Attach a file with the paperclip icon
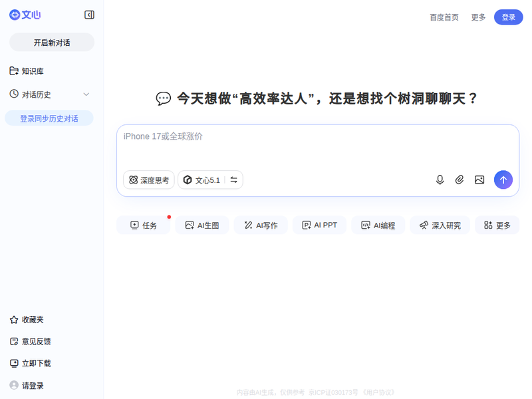532x399 pixels. coord(460,180)
